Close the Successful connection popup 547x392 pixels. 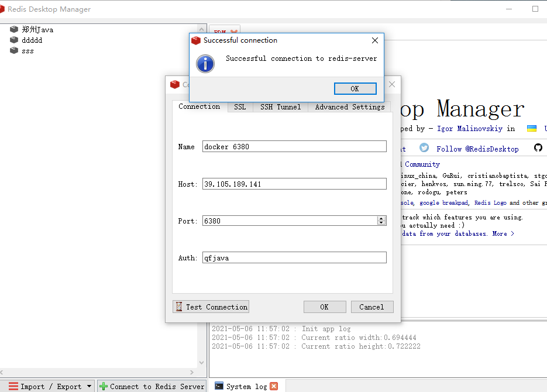click(x=375, y=40)
